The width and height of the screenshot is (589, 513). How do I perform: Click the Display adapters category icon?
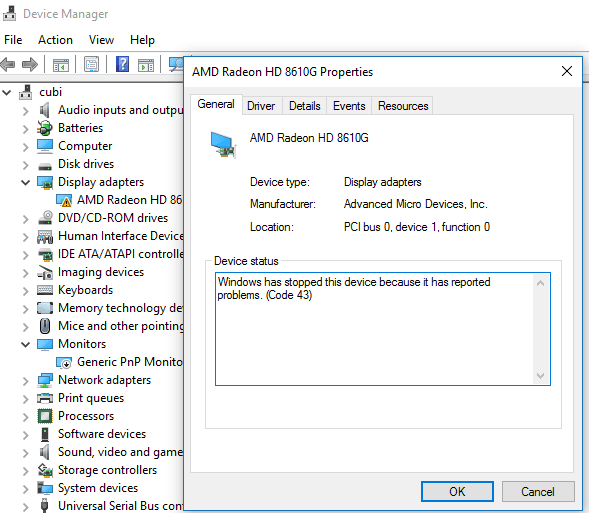coord(45,183)
